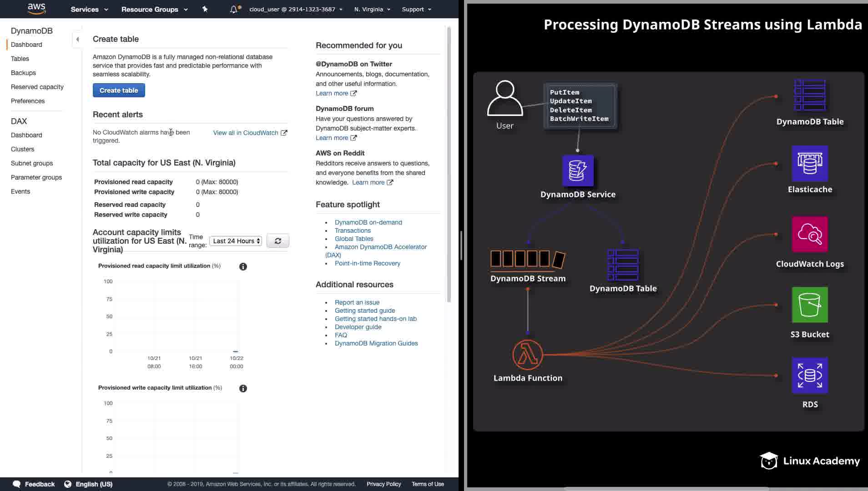Viewport: 868px width, 491px height.
Task: Expand the Resource Groups dropdown
Action: click(154, 9)
